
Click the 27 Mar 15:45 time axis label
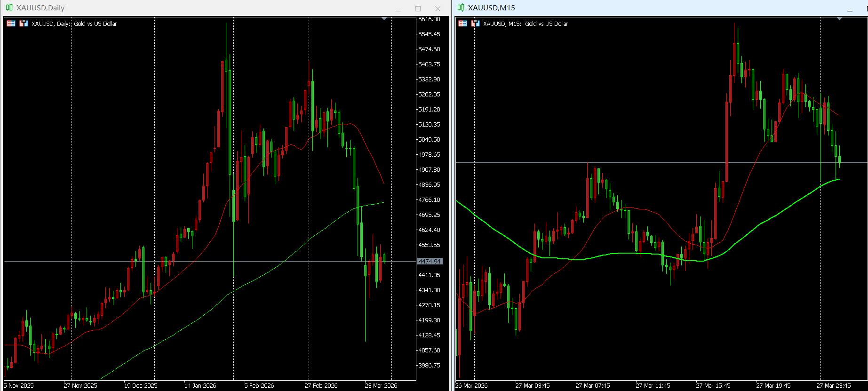(713, 385)
